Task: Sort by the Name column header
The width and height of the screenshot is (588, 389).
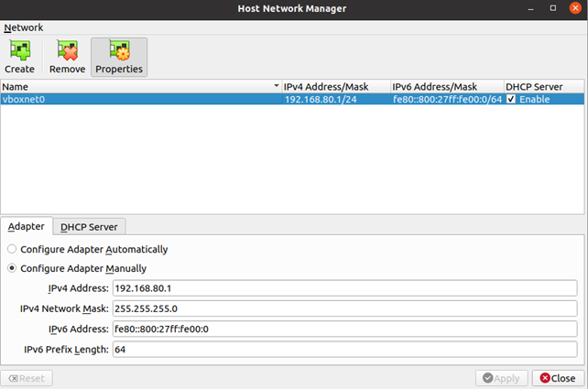Action: point(141,87)
